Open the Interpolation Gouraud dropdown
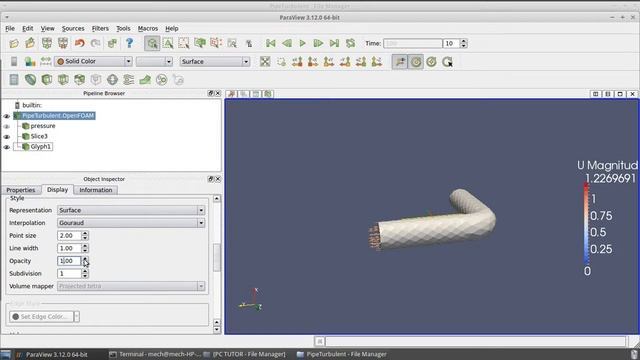 pos(131,223)
